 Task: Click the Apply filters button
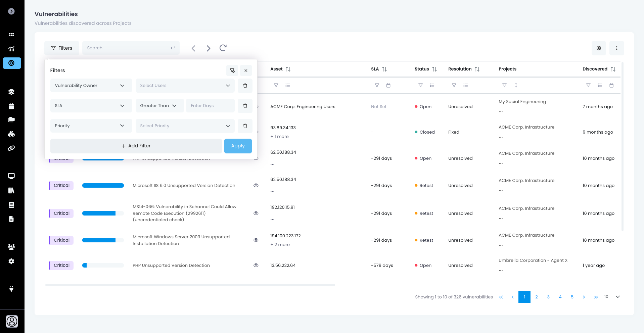(238, 146)
